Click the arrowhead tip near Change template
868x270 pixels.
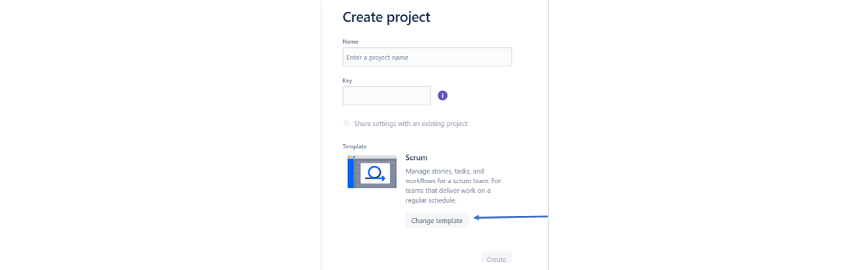pos(476,218)
